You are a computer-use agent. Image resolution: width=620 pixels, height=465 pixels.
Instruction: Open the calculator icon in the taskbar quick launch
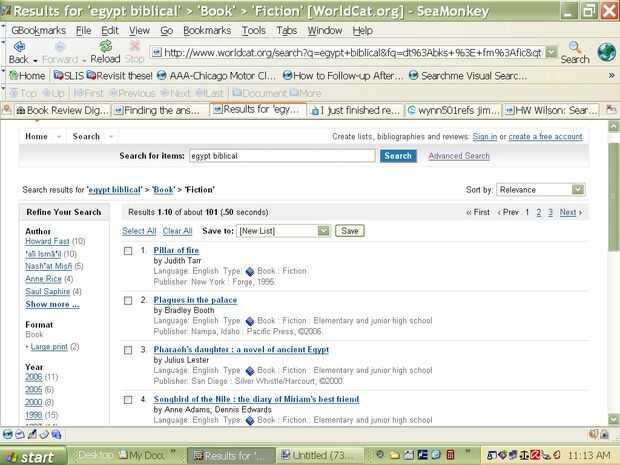pyautogui.click(x=450, y=455)
